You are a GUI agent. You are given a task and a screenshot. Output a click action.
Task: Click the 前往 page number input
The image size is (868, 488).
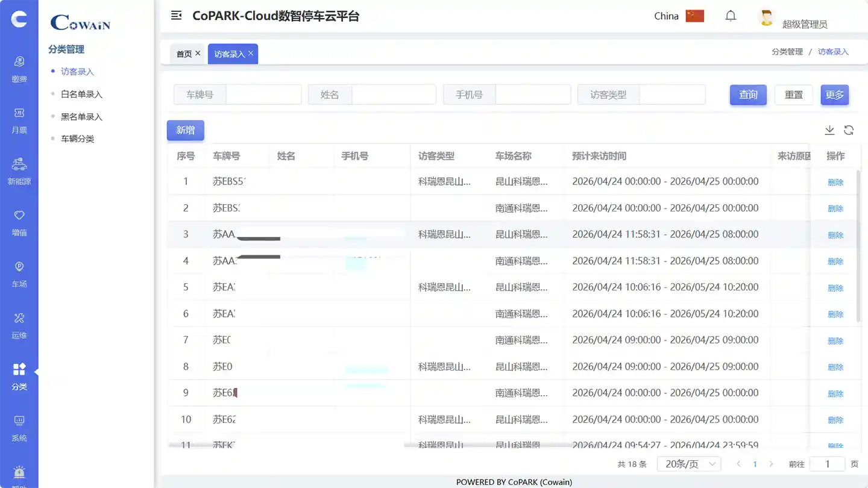(x=827, y=464)
